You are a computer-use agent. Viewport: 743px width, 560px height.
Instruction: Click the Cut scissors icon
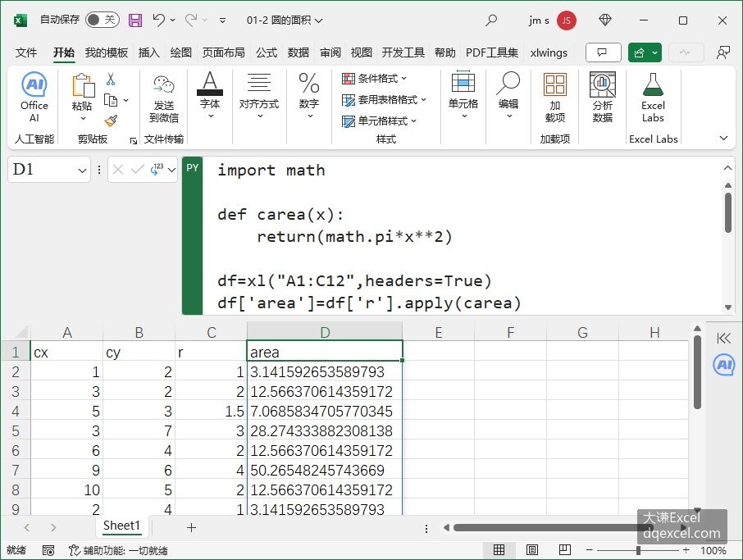point(111,79)
